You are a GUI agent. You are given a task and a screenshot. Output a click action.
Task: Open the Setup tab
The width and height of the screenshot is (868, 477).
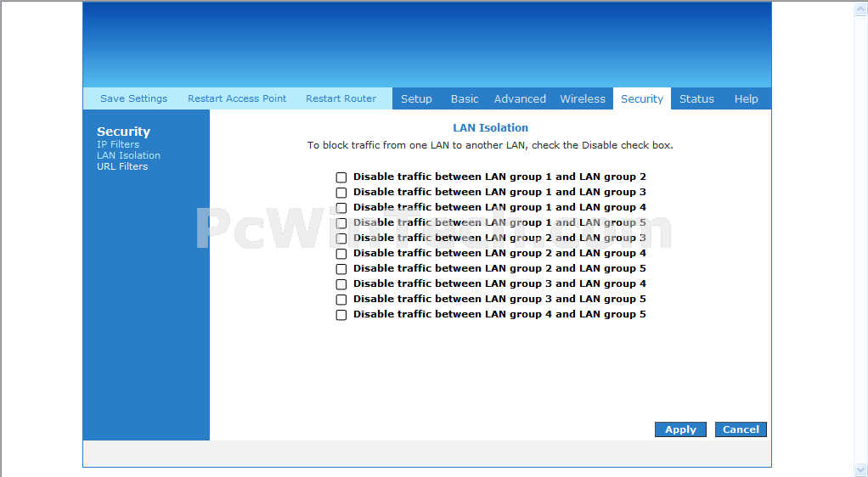416,98
